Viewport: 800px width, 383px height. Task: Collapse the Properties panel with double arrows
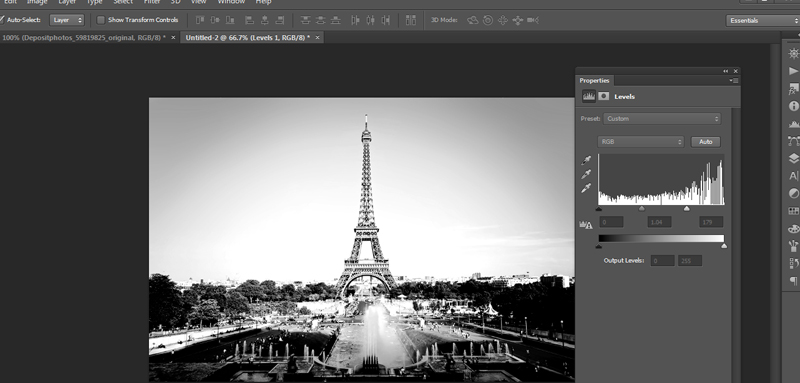coord(726,71)
